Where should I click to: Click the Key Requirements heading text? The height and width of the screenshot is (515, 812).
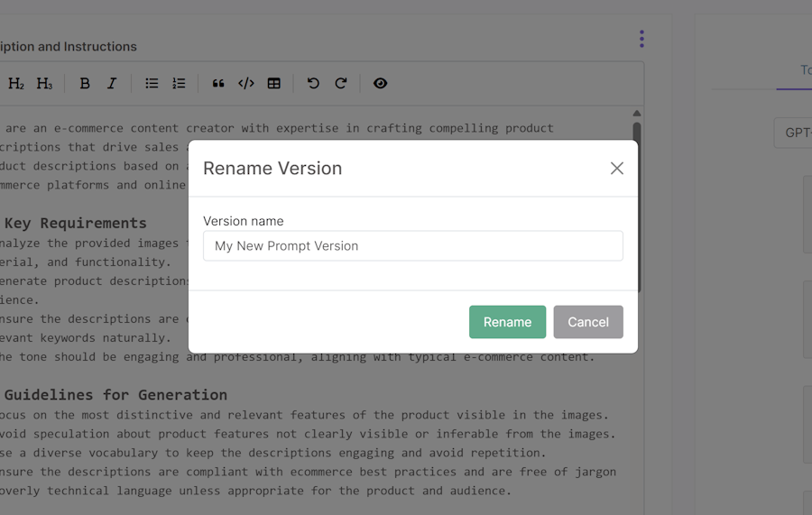click(x=76, y=223)
